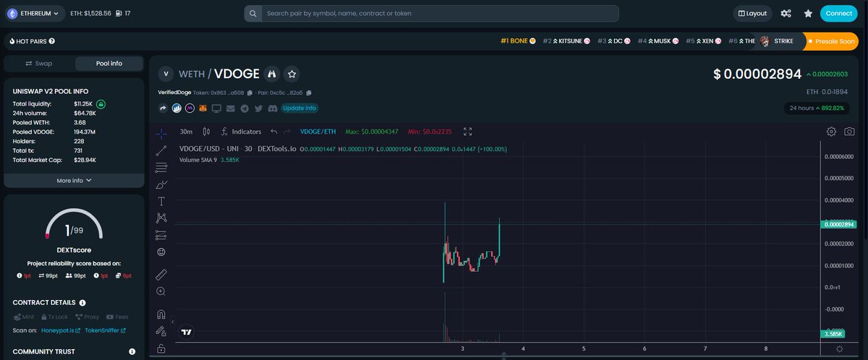Expand More info in pool panel

click(74, 181)
